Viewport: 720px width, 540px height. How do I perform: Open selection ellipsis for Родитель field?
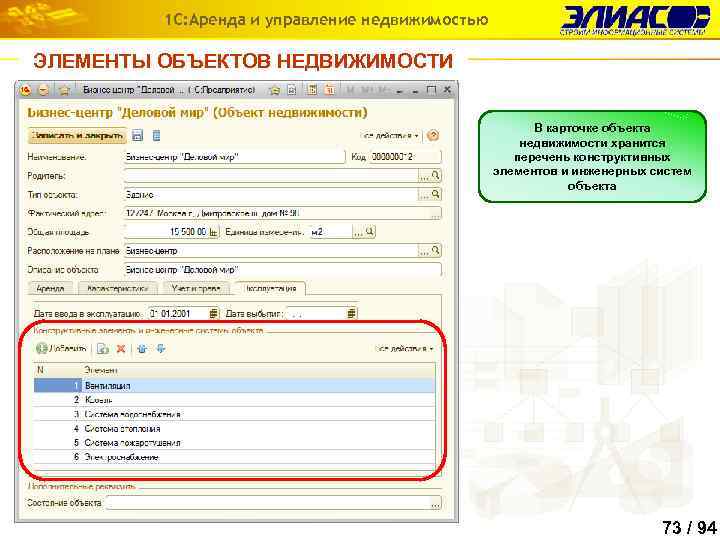[424, 176]
